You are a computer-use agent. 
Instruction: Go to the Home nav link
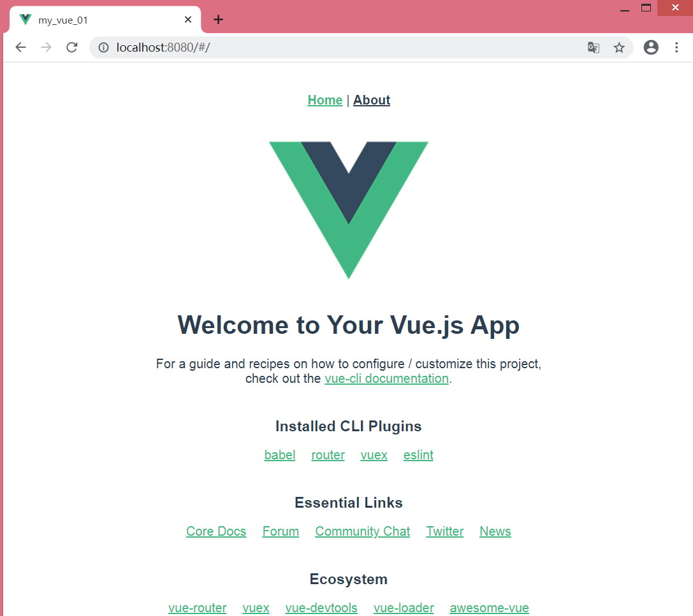325,100
